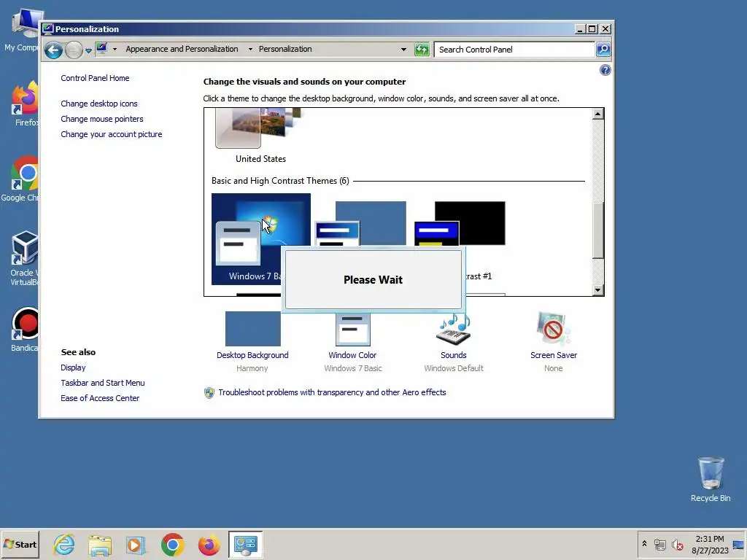Open the Sounds keyboard icon
The image size is (747, 560).
click(454, 329)
